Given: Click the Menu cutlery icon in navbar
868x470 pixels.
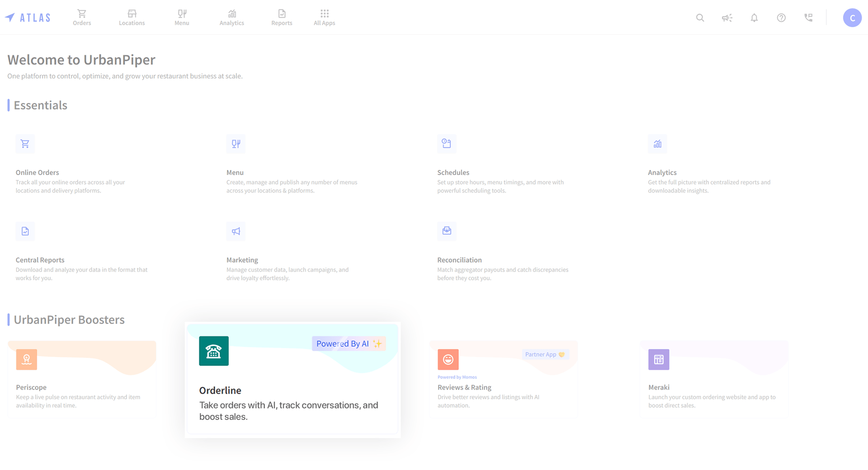Looking at the screenshot, I should pos(182,14).
